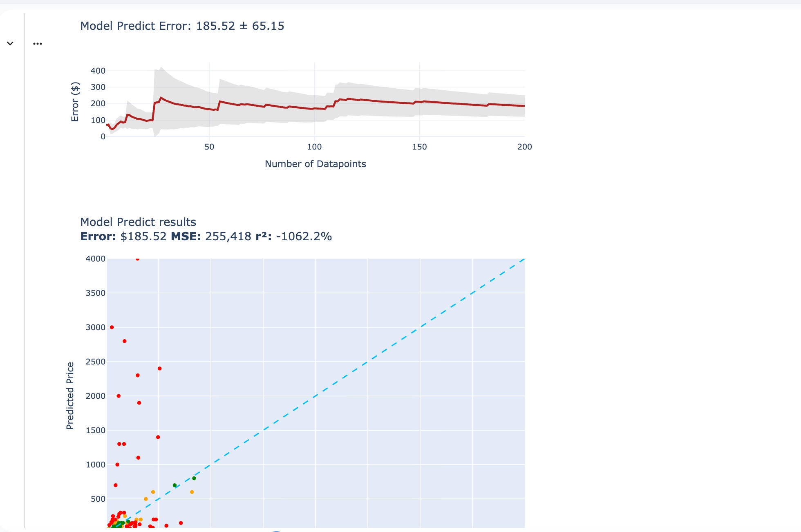Image resolution: width=801 pixels, height=532 pixels.
Task: Click y-axis tick 0 on error chart
Action: pyautogui.click(x=103, y=136)
